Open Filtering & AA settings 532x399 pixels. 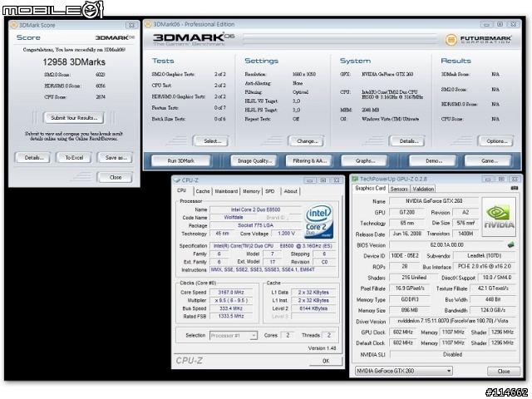pyautogui.click(x=309, y=160)
